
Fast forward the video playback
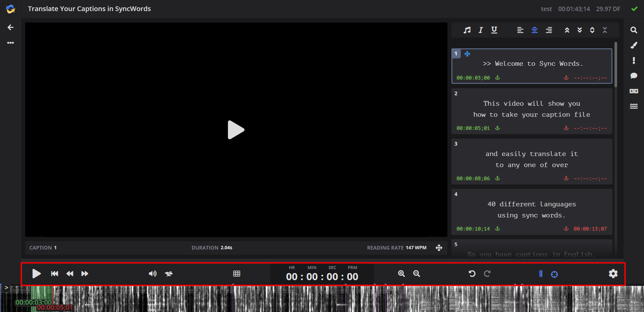(85, 274)
